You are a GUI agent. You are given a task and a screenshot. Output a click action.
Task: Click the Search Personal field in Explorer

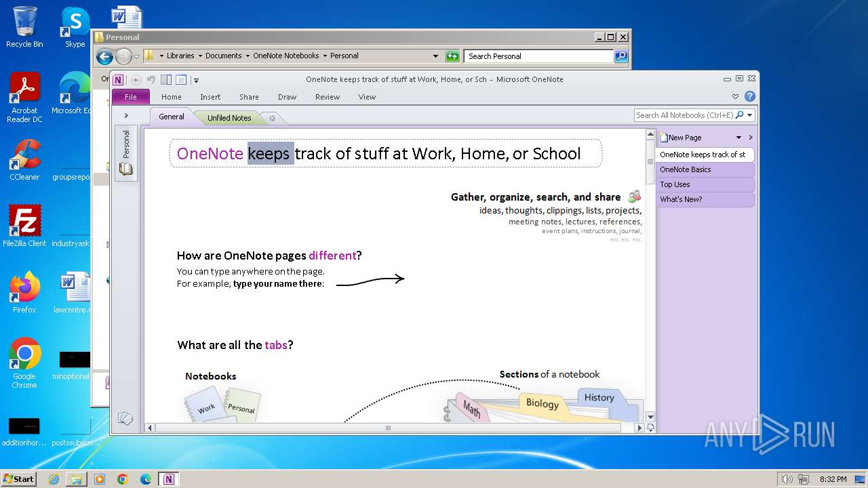point(539,56)
